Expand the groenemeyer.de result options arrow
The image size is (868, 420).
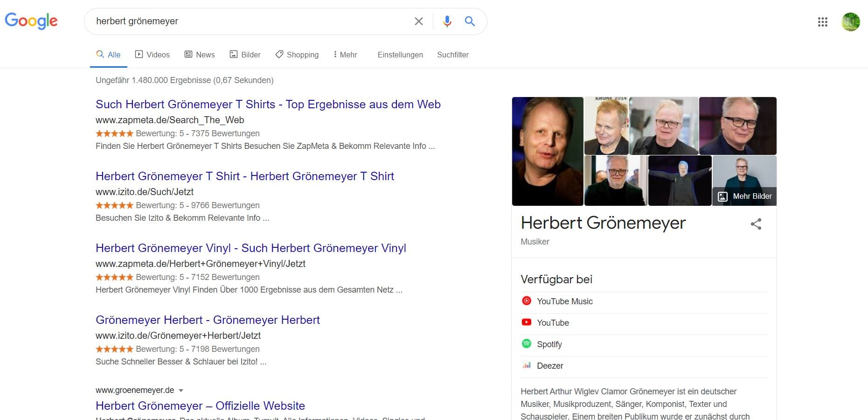(x=181, y=391)
